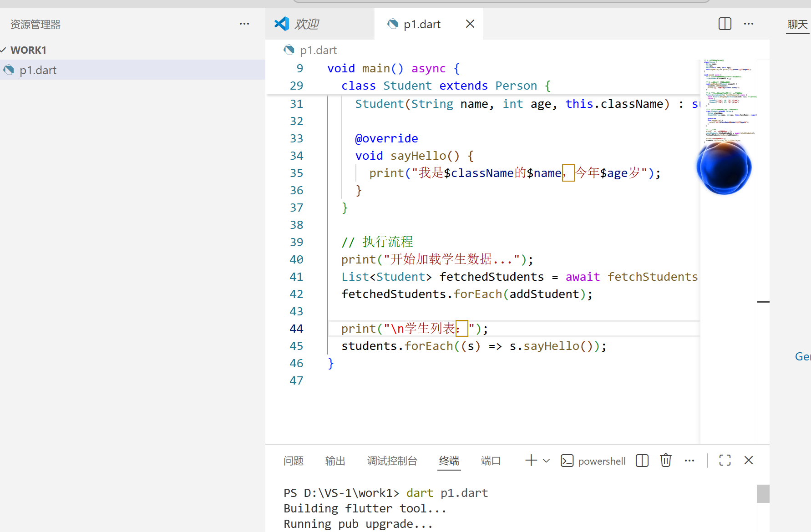Click the blue sphere assistant orb

[724, 168]
